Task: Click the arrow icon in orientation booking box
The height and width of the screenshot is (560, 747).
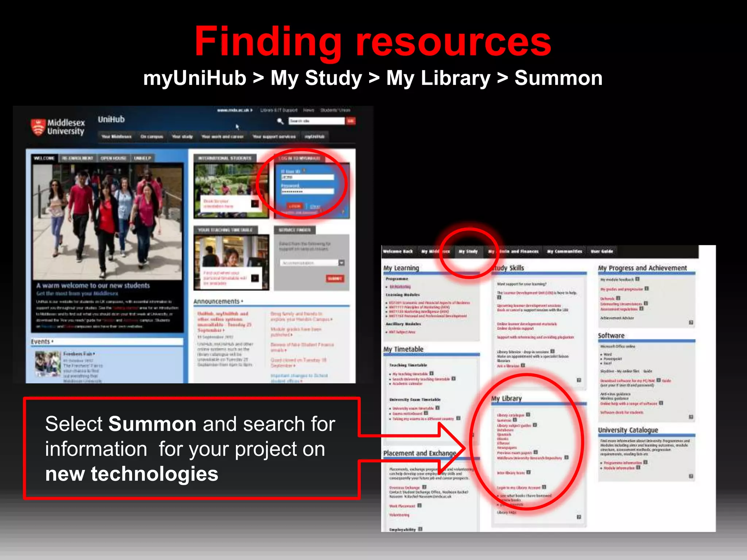Action: 255,203
